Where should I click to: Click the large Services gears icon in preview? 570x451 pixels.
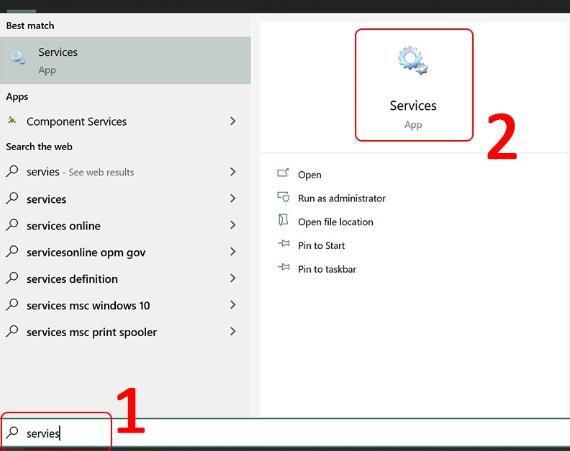(413, 61)
